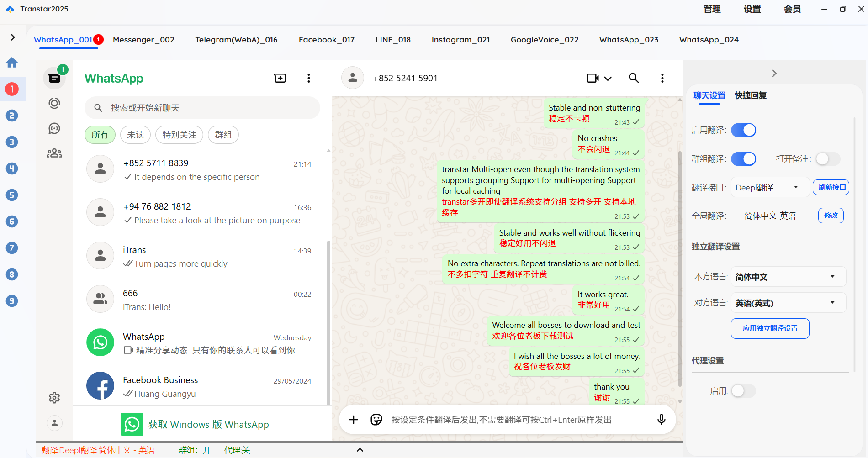Open WhatsApp Status icon in sidebar

(54, 103)
